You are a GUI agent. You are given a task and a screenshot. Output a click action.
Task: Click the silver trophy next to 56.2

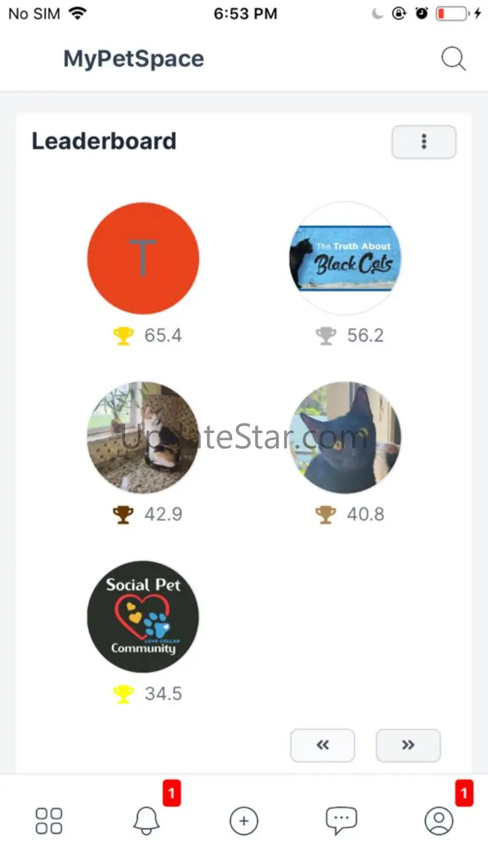[326, 336]
